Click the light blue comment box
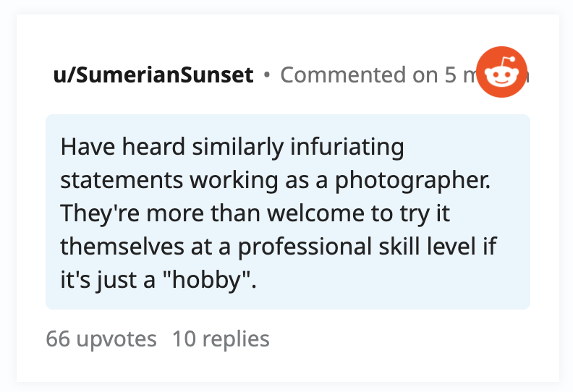The image size is (573, 392). pos(288,212)
